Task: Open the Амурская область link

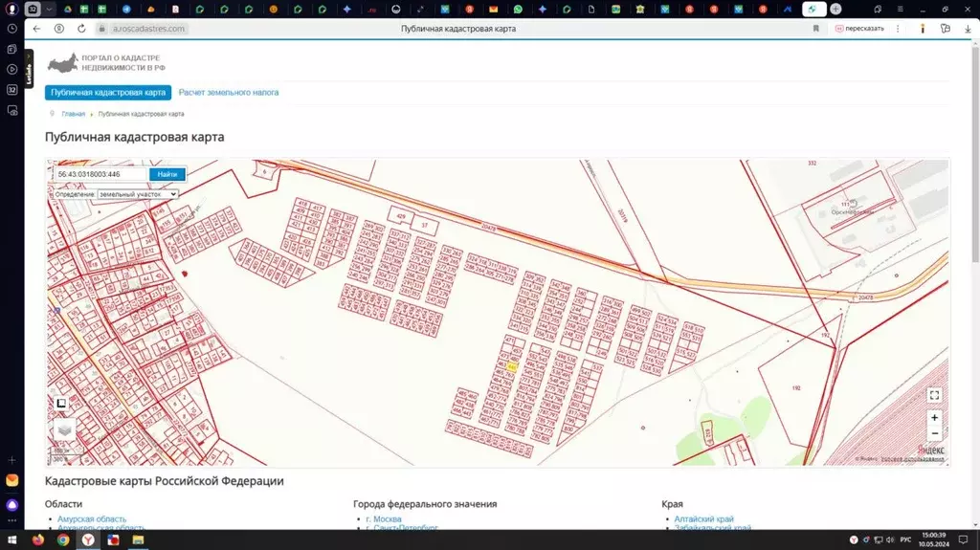Action: 92,518
